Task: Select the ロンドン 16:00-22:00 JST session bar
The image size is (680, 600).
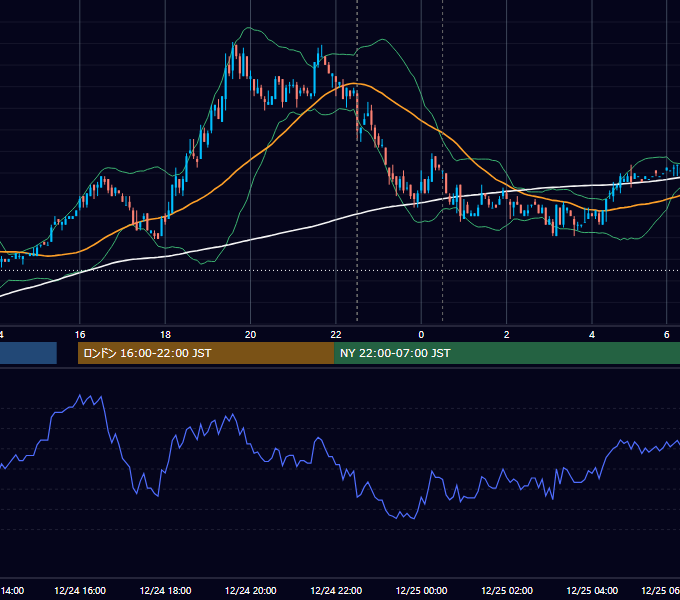Action: click(206, 353)
